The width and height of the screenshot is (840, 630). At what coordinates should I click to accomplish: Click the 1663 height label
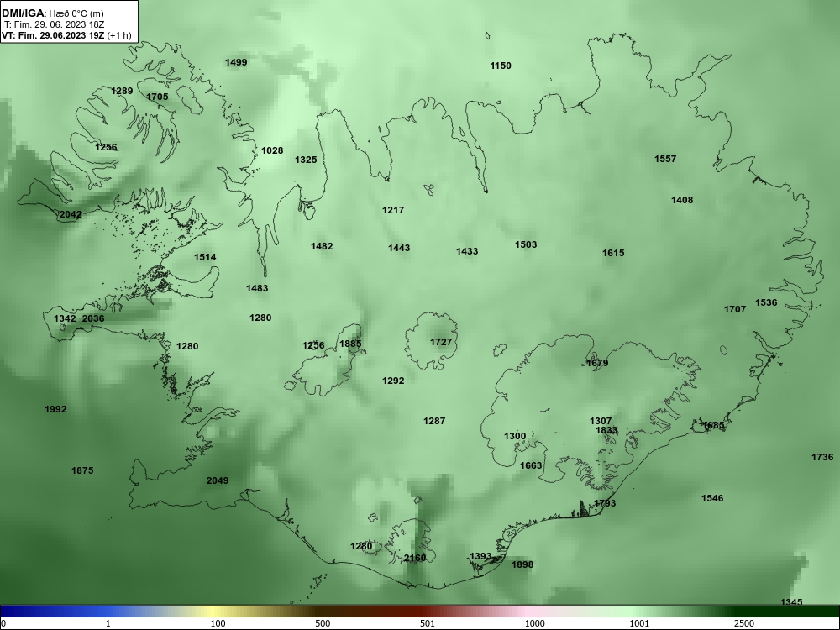point(532,465)
